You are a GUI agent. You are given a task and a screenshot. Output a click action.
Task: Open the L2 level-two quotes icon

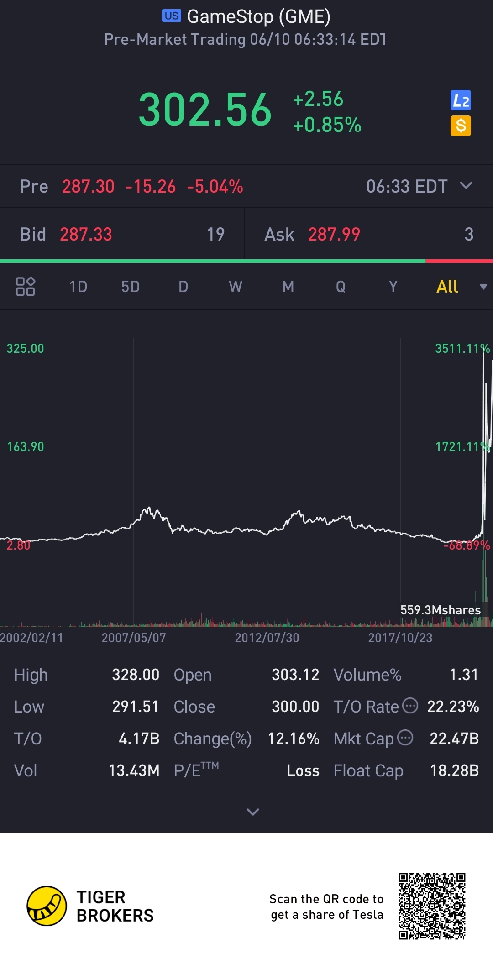(x=461, y=100)
